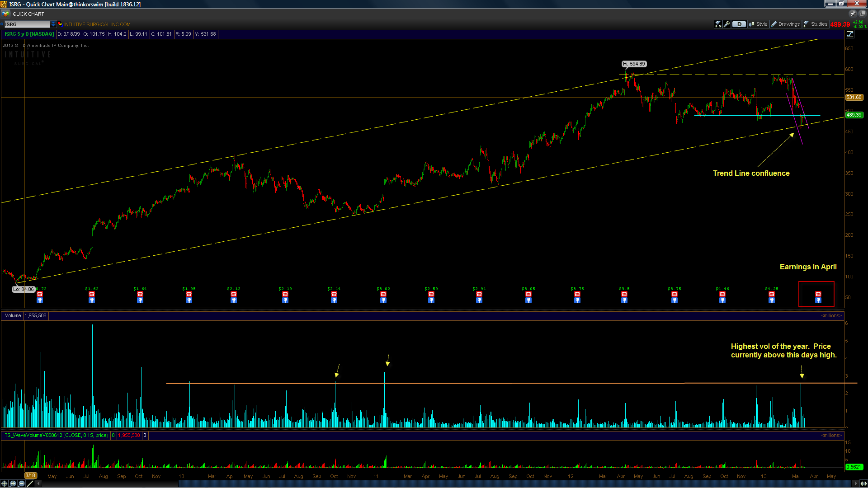The image size is (868, 488).
Task: Click the red phone icon under $4.46
Action: (722, 294)
